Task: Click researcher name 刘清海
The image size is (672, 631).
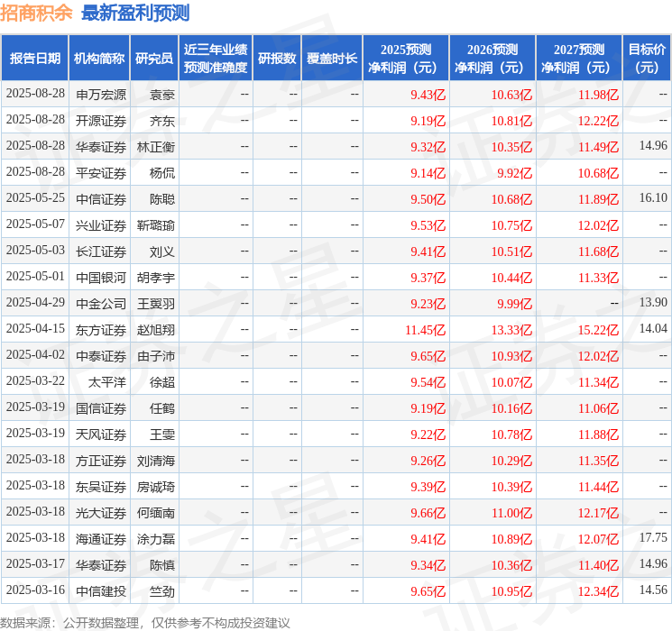Action: click(x=156, y=460)
